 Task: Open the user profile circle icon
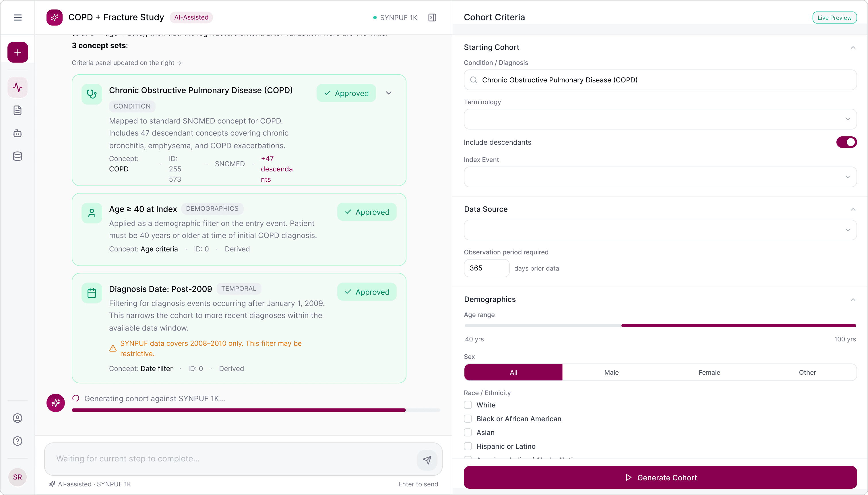pyautogui.click(x=18, y=418)
